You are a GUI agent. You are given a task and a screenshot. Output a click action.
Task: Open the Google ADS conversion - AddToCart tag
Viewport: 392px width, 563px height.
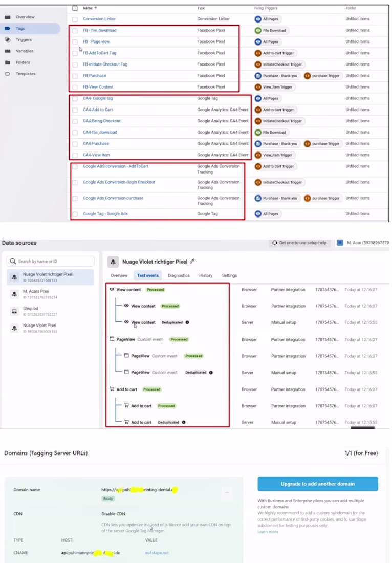[116, 166]
